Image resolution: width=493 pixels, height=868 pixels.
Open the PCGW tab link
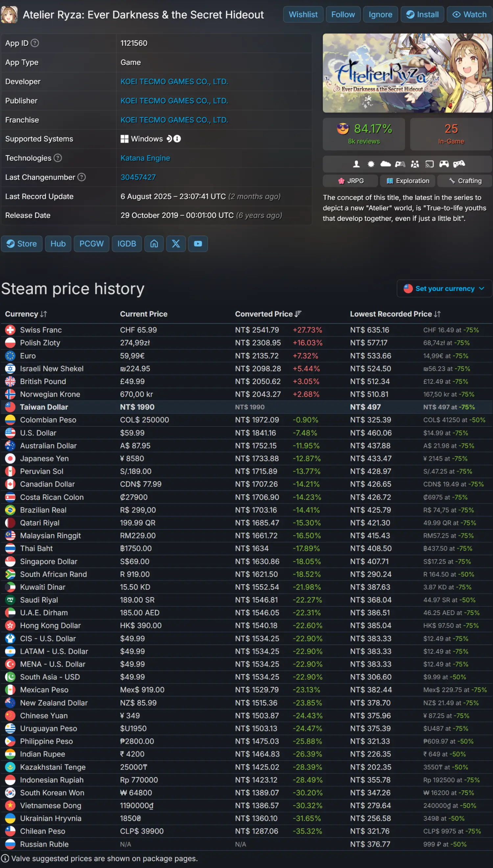pos(91,244)
